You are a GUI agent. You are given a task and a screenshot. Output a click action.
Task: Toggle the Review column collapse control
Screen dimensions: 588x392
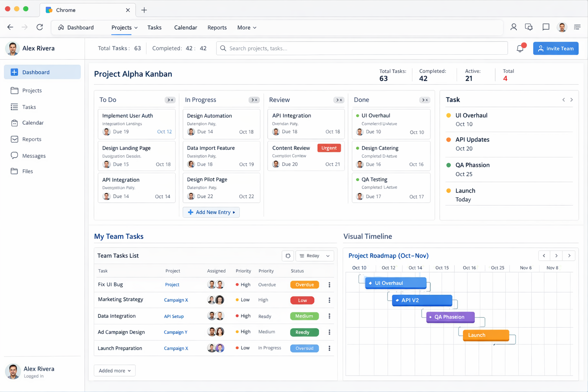[339, 100]
